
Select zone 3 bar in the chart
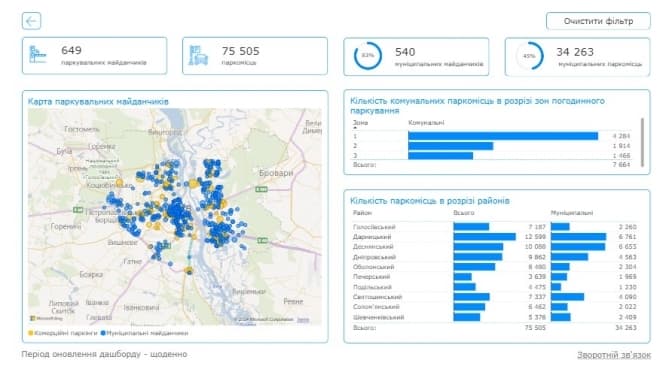[441, 156]
